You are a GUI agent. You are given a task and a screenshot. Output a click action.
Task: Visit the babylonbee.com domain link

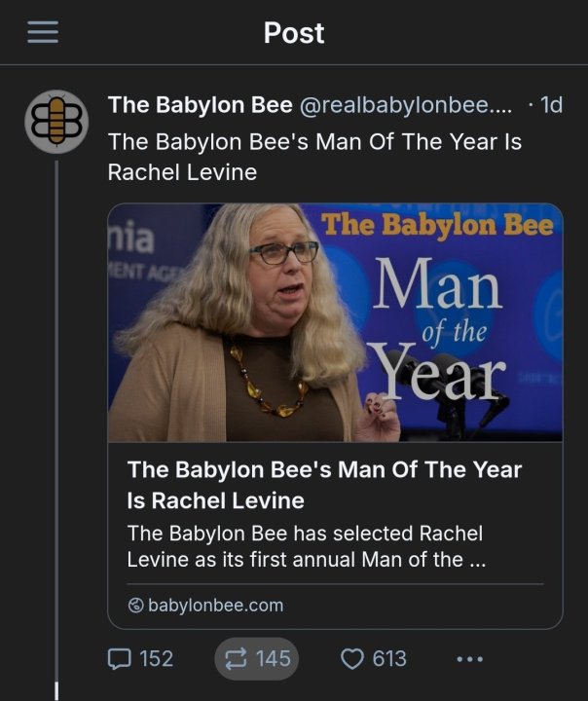[x=215, y=606]
